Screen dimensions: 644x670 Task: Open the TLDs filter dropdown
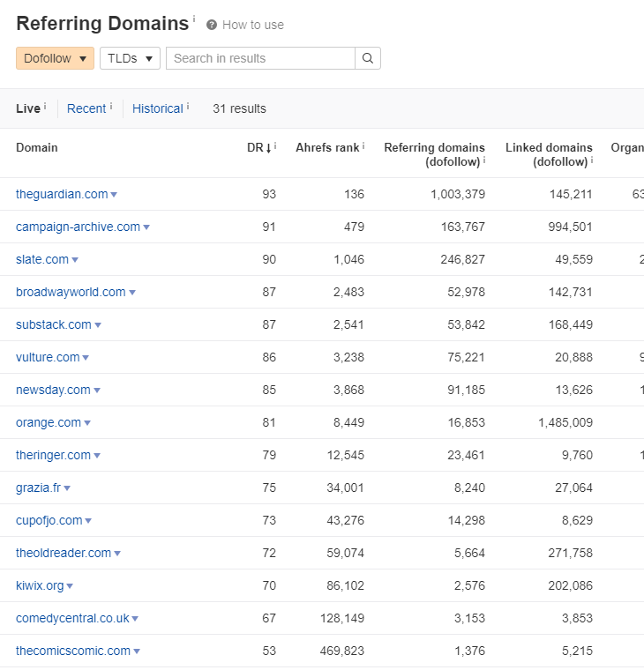[130, 58]
